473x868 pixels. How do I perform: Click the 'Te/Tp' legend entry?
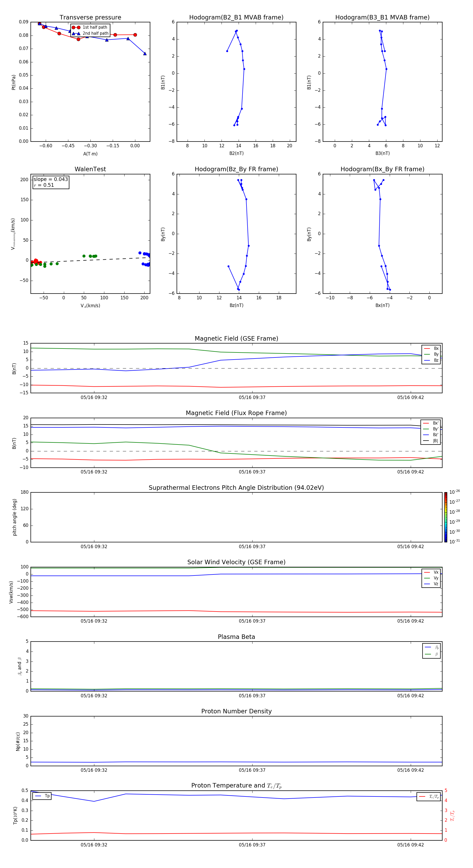[429, 796]
